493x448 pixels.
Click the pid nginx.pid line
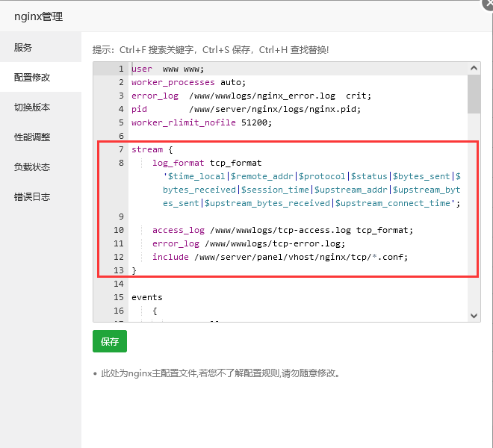[x=246, y=110]
